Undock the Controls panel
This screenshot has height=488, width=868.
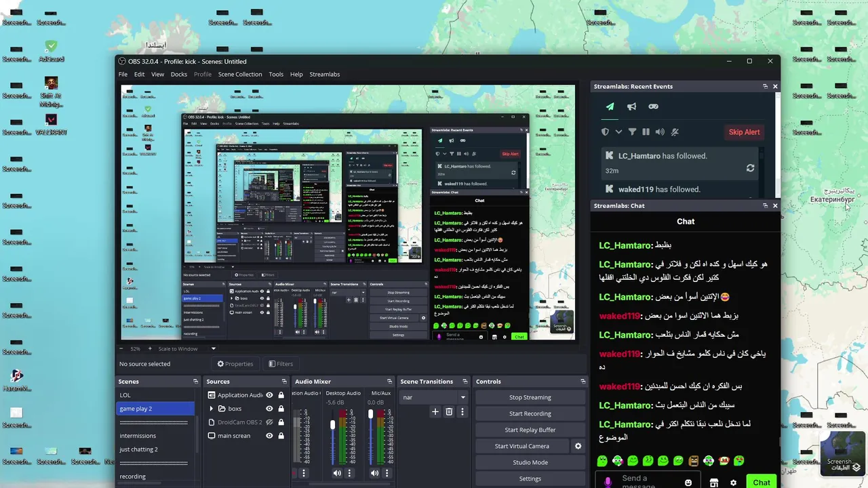coord(583,382)
